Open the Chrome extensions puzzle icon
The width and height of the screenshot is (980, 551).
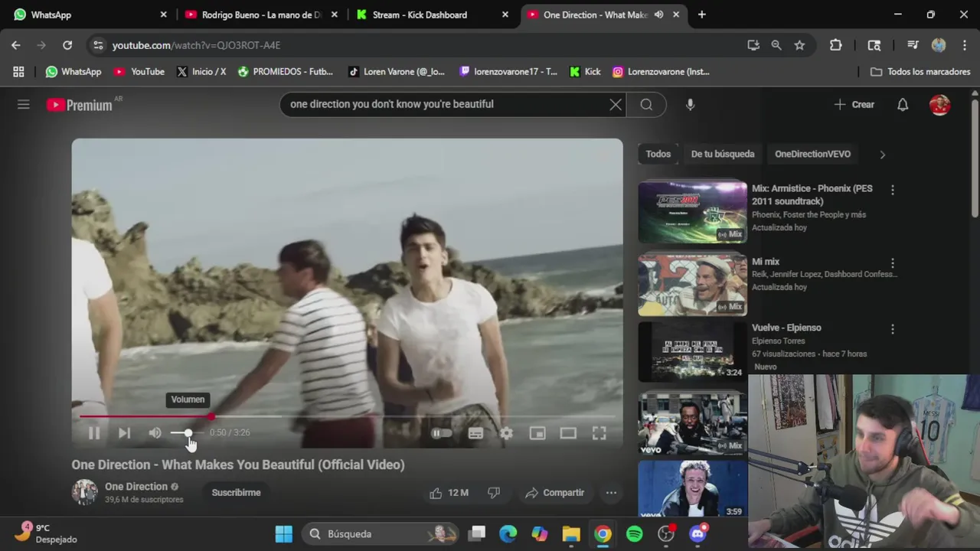836,45
